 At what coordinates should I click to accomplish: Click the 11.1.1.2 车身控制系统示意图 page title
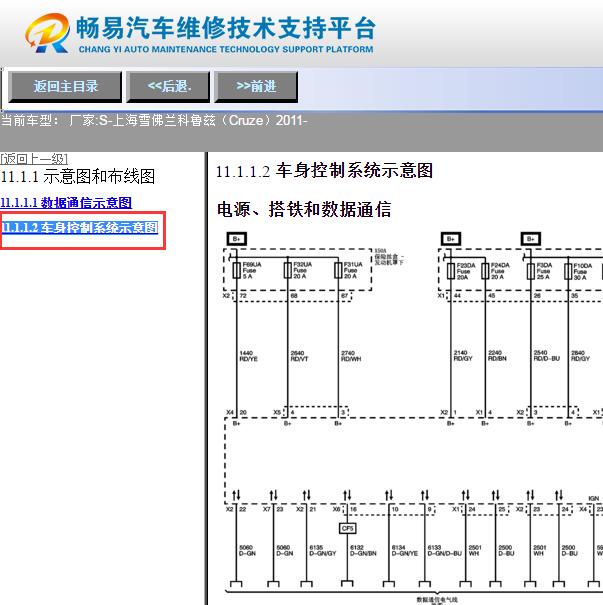(324, 171)
